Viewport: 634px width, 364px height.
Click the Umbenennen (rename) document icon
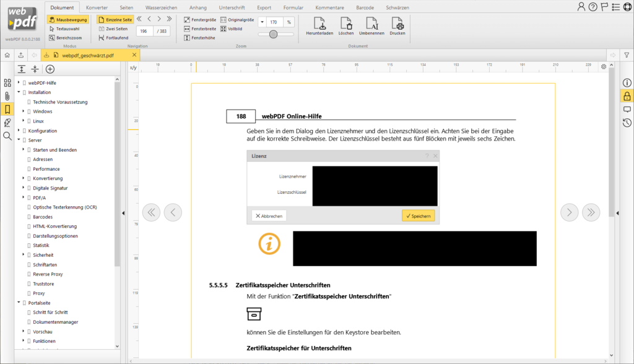coord(371,26)
